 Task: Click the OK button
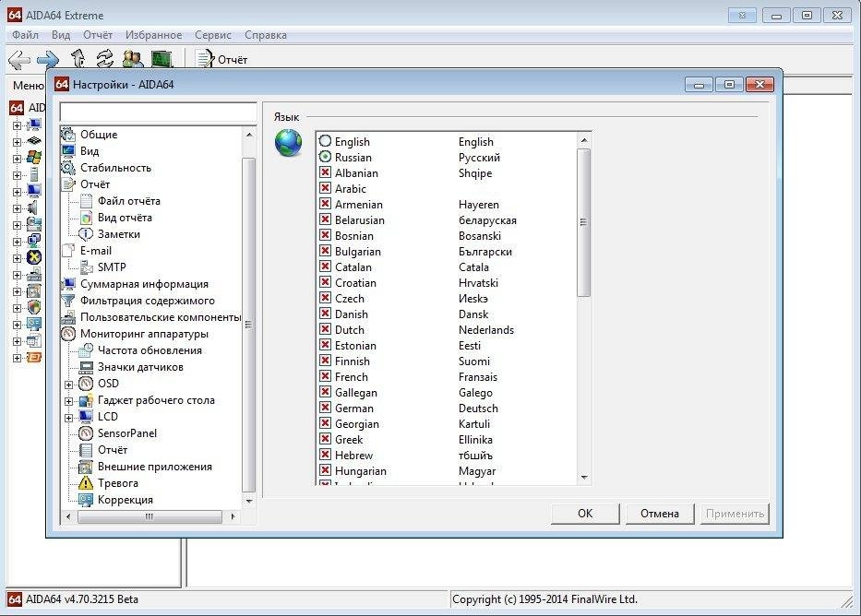pyautogui.click(x=585, y=514)
